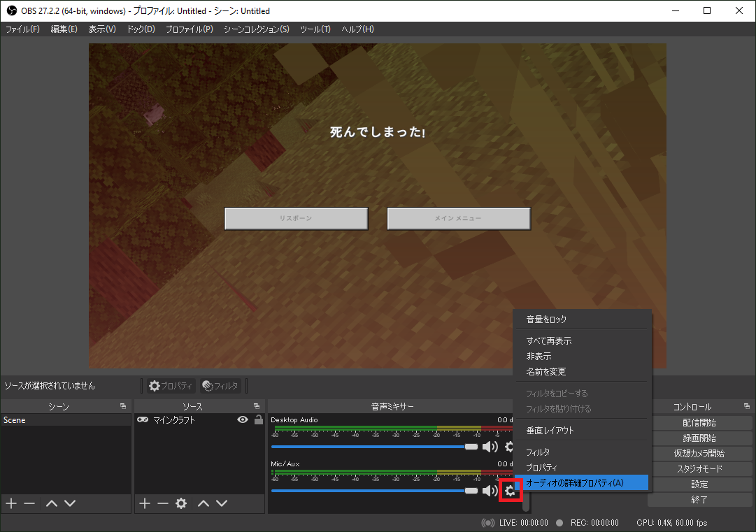Click the add scene plus icon

10,503
